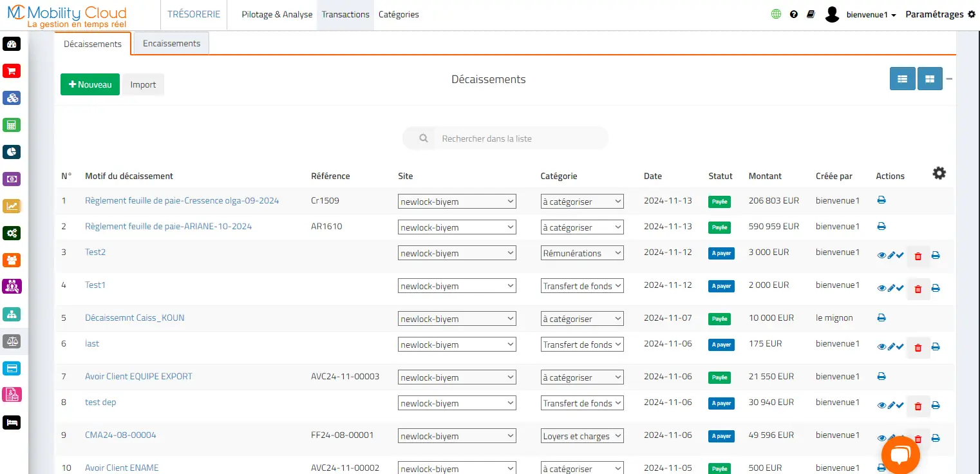Open the orange chat support bubble
980x474 pixels.
click(900, 455)
